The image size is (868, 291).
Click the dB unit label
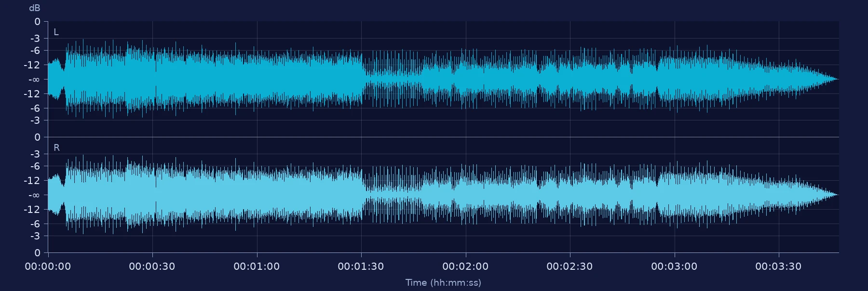pos(35,8)
